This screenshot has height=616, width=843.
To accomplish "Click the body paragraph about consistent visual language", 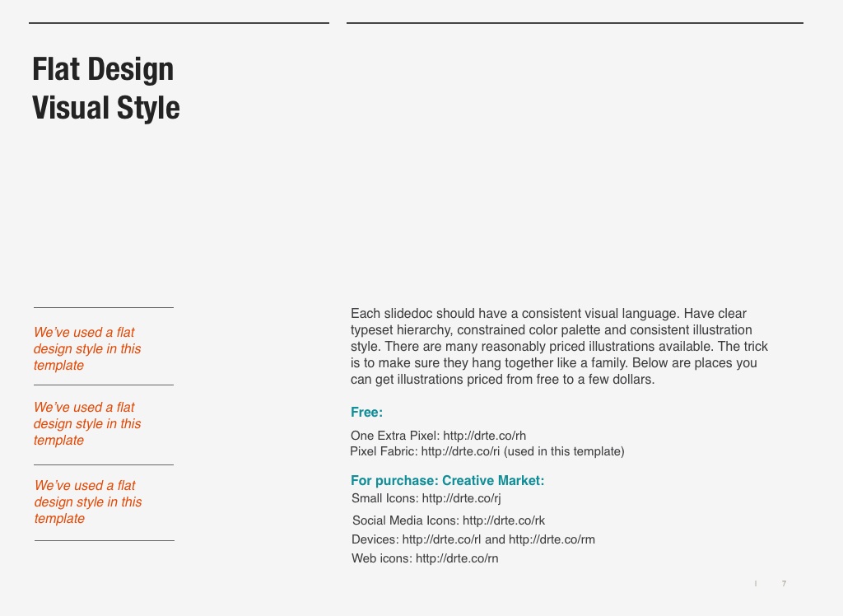I will (559, 346).
